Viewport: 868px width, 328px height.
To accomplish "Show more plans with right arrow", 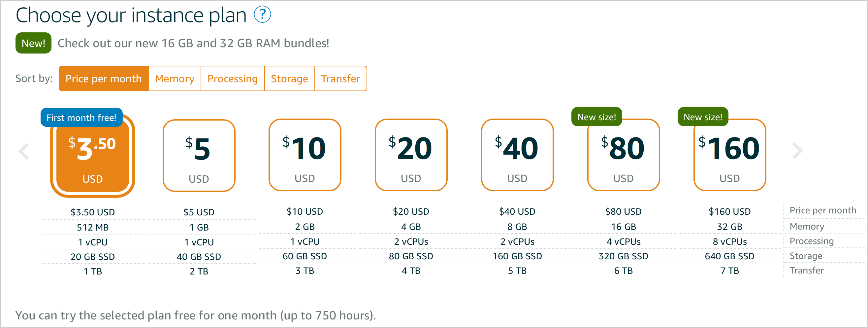I will click(797, 151).
